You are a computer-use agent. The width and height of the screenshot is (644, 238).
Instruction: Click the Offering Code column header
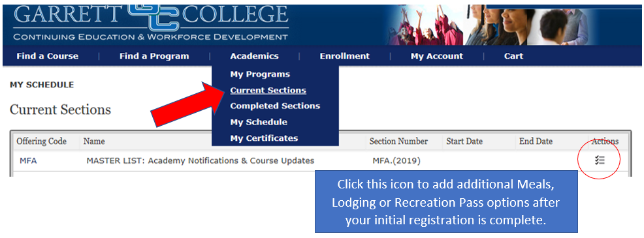(x=42, y=141)
